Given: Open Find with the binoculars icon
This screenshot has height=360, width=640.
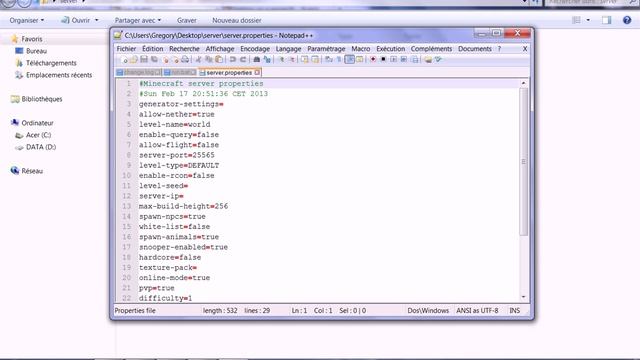Looking at the screenshot, I should pyautogui.click(x=257, y=60).
